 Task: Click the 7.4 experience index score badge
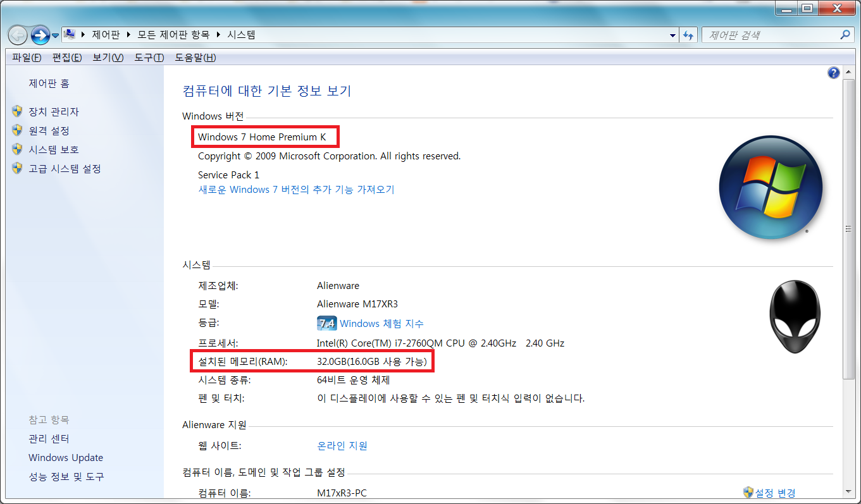pos(326,324)
